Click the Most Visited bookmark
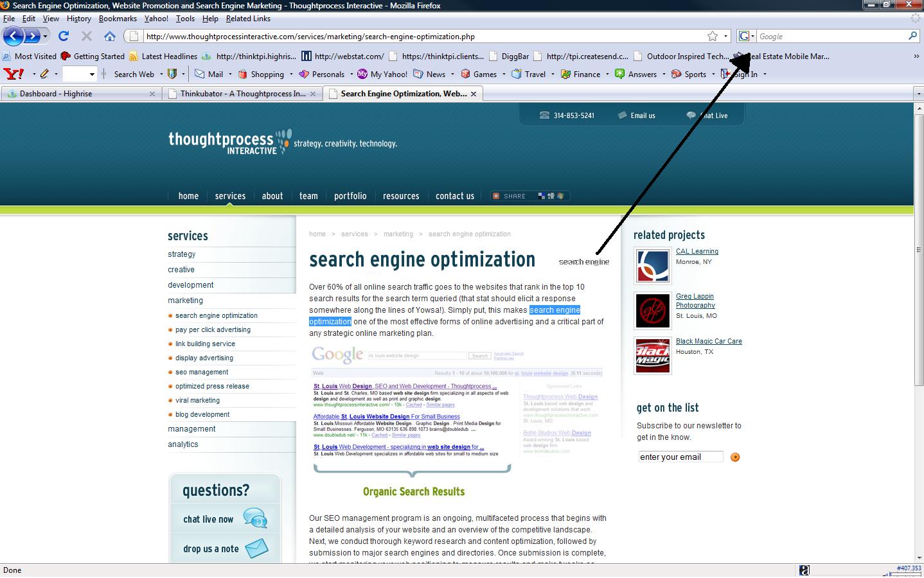 [30, 57]
